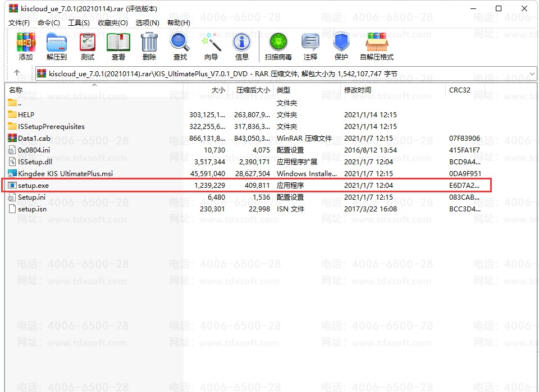Click the 自解压格式 (SFX) toolbar icon
539x392 pixels.
[377, 46]
